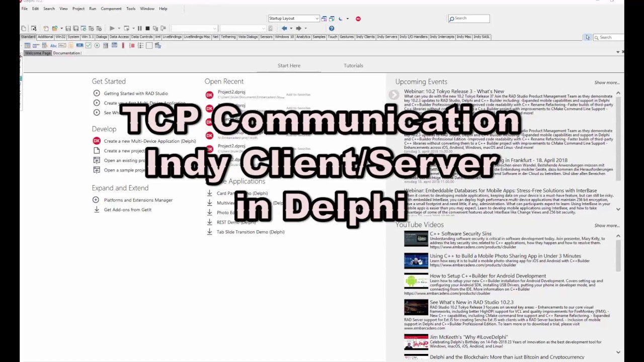This screenshot has width=644, height=362.
Task: Open the Start Here tab
Action: point(289,65)
